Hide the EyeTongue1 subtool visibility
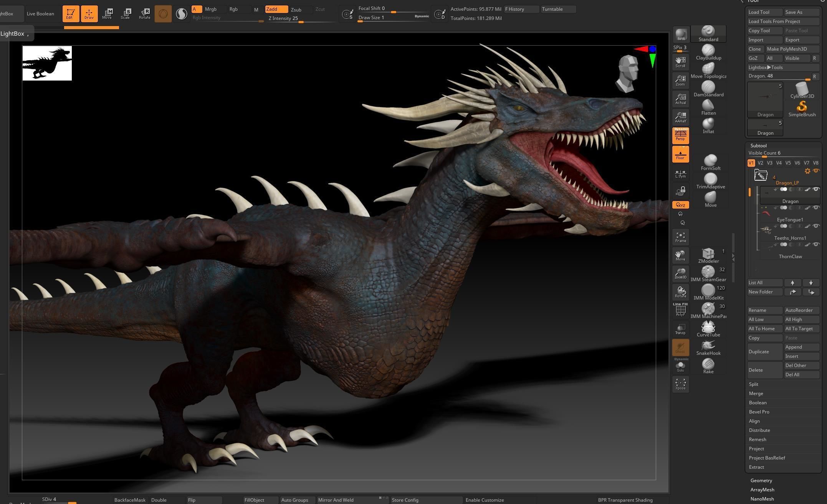Image resolution: width=827 pixels, height=504 pixels. (816, 208)
